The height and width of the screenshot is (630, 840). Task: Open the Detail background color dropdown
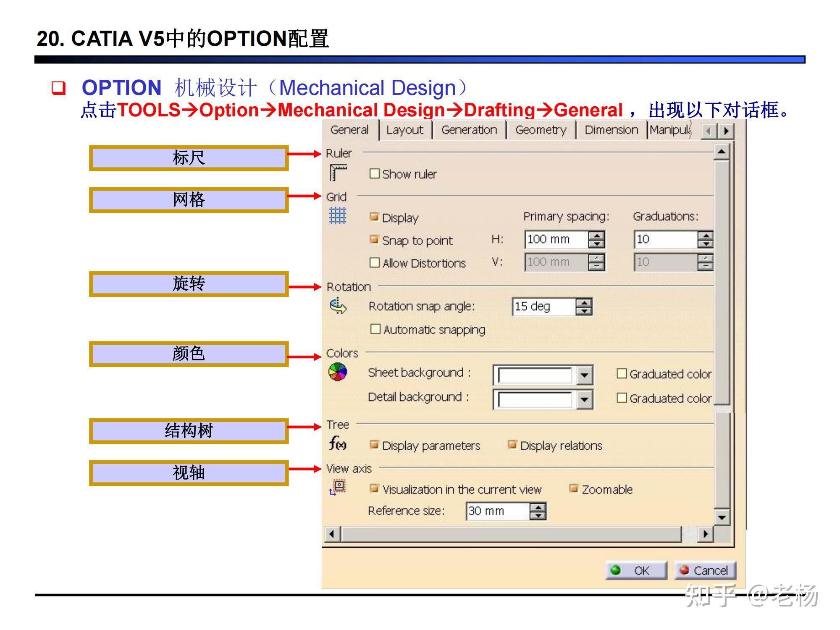point(584,399)
